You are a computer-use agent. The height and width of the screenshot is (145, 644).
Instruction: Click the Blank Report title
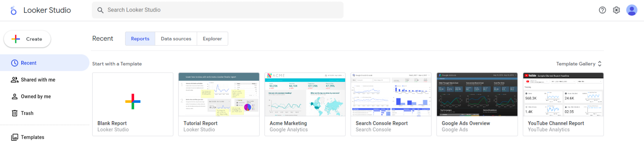tap(112, 123)
